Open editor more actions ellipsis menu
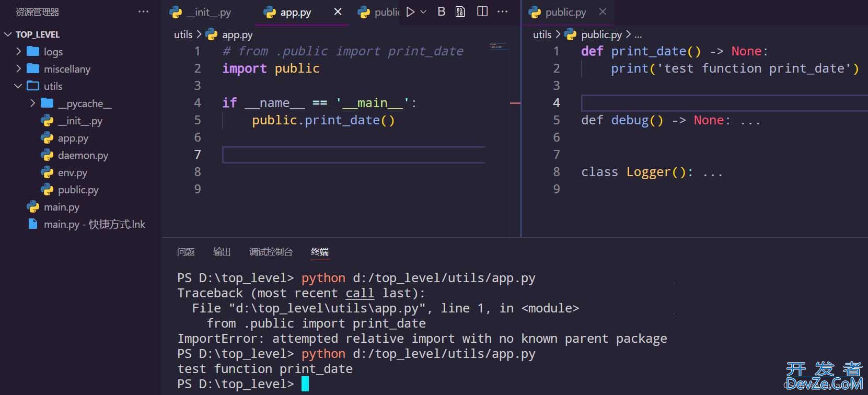The height and width of the screenshot is (395, 868). tap(502, 11)
